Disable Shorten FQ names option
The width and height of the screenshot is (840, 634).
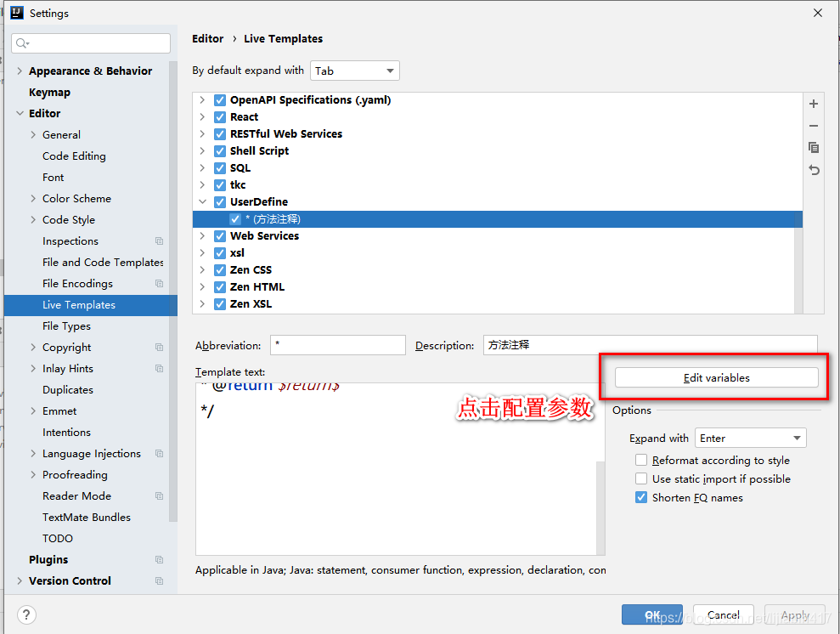[x=640, y=497]
